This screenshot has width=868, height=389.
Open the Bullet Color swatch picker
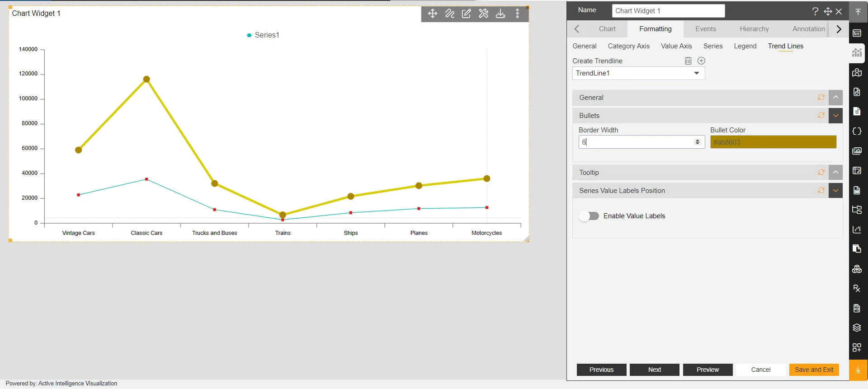click(x=773, y=142)
